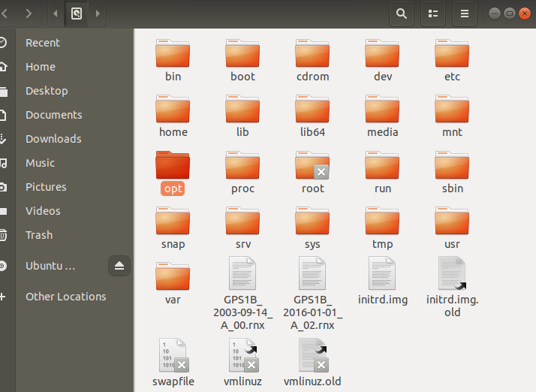Open the boot folder
Image resolution: width=536 pixels, height=392 pixels.
pyautogui.click(x=242, y=61)
